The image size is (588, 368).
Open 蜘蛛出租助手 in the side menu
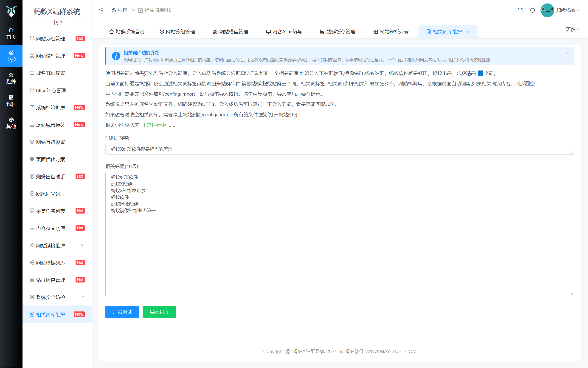coord(51,177)
